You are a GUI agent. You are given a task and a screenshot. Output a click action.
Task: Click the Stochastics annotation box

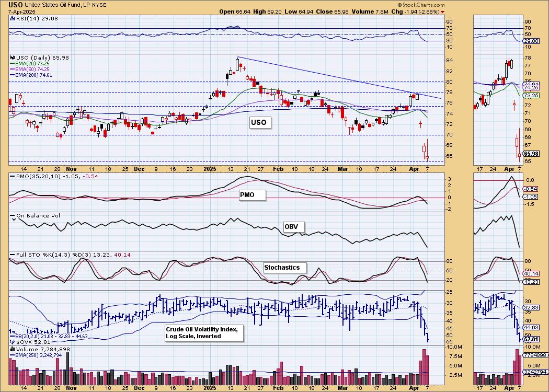pos(284,268)
